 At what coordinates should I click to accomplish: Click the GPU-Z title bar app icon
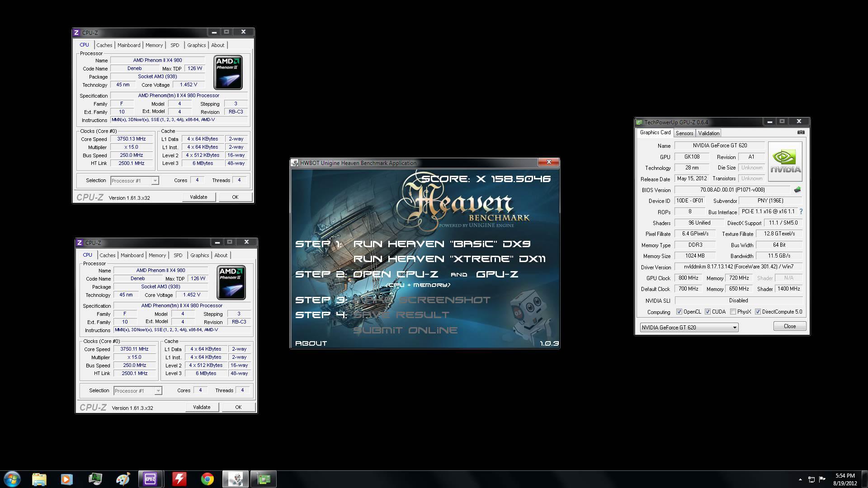point(639,122)
